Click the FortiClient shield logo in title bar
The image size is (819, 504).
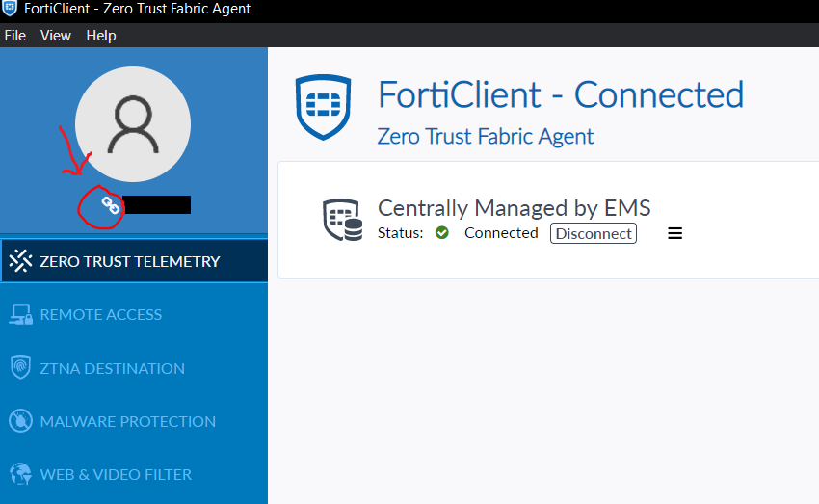(x=10, y=9)
